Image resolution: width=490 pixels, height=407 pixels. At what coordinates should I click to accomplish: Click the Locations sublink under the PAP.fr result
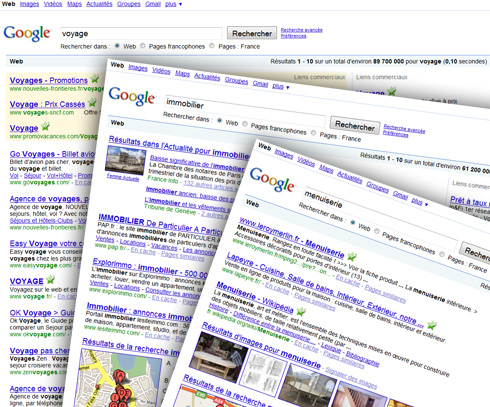(x=132, y=243)
